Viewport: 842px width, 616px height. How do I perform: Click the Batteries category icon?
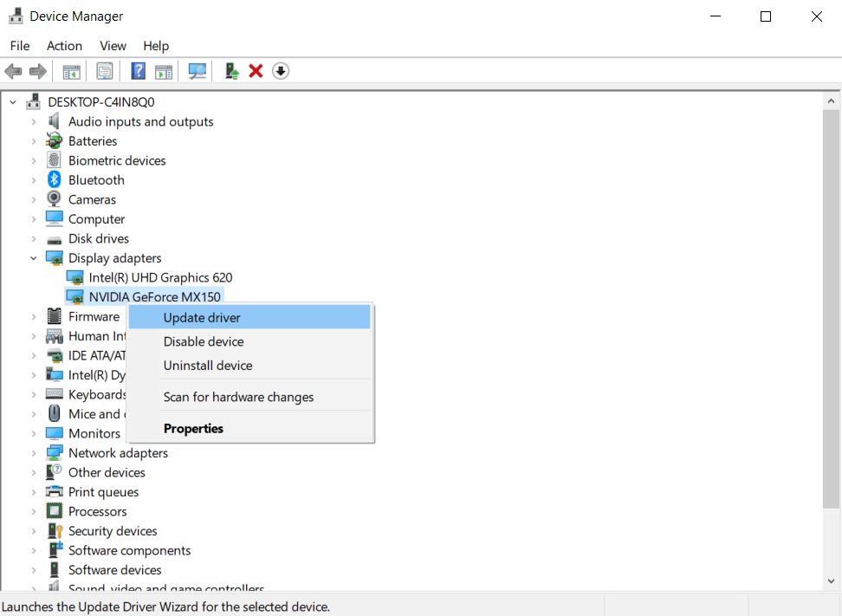click(x=55, y=140)
